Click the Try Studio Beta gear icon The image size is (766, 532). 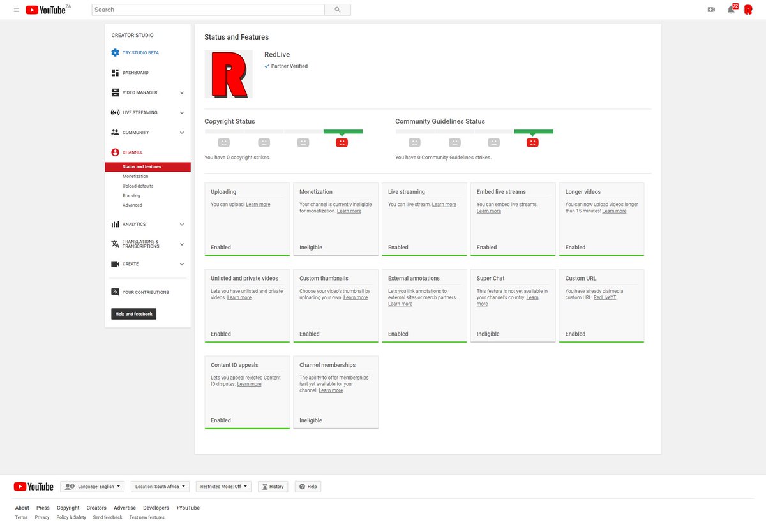click(115, 53)
